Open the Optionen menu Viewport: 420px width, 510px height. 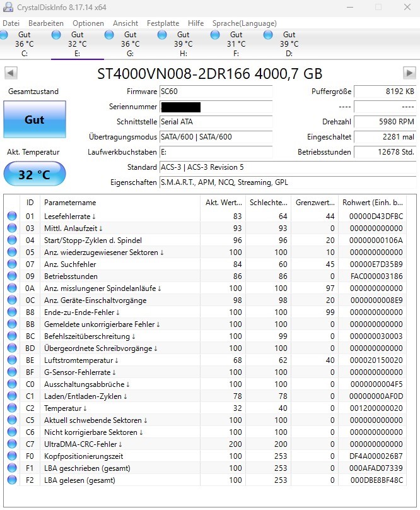click(88, 23)
